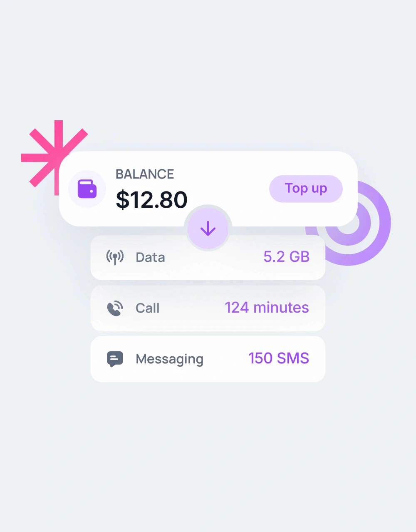Screen dimensions: 416x532
Task: Click the BALANCE heading text
Action: (x=145, y=174)
